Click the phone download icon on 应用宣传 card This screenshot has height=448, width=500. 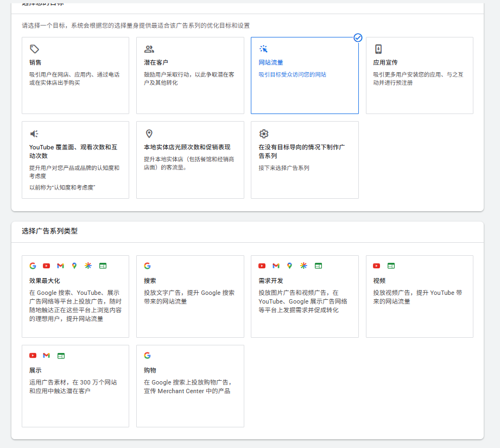point(378,49)
